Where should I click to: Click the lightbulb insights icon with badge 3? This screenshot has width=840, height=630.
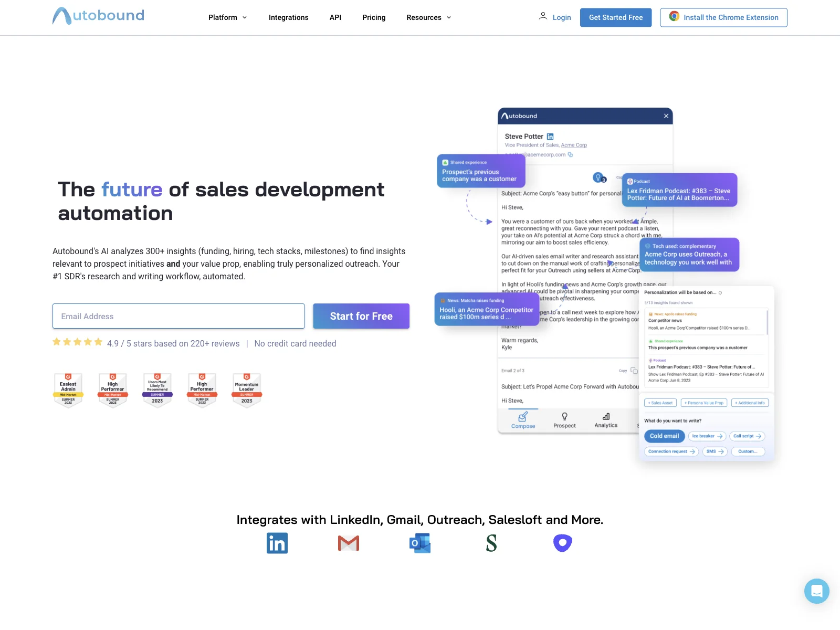click(598, 177)
